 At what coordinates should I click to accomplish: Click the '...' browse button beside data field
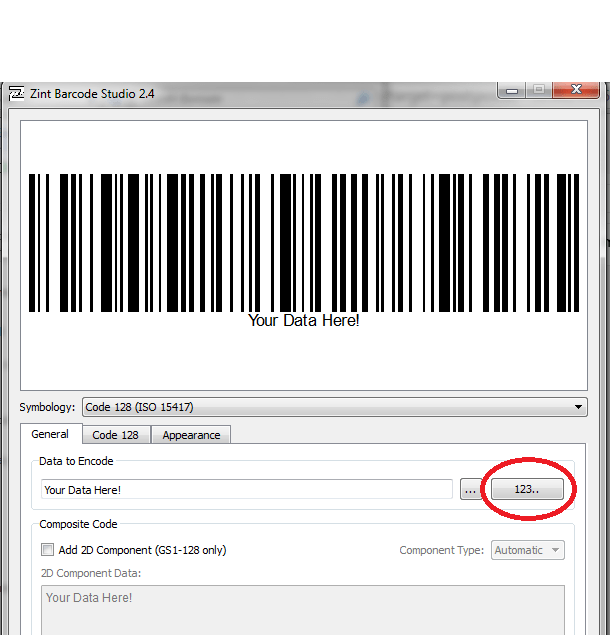[470, 489]
